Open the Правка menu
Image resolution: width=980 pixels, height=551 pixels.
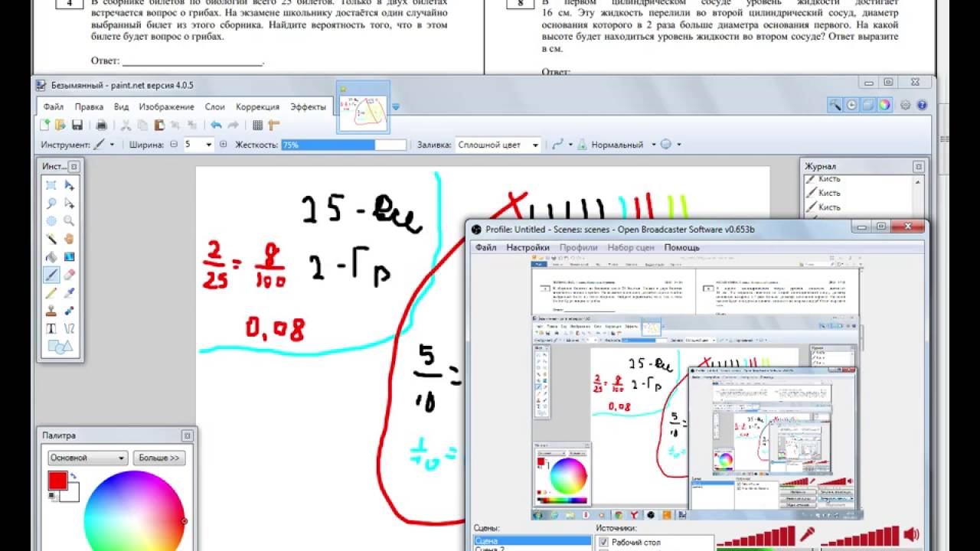pyautogui.click(x=89, y=107)
